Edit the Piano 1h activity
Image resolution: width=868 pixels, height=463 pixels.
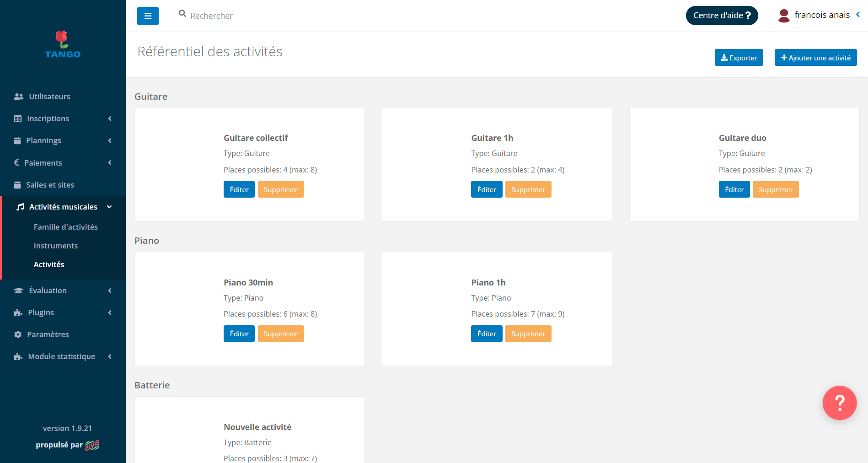click(487, 334)
